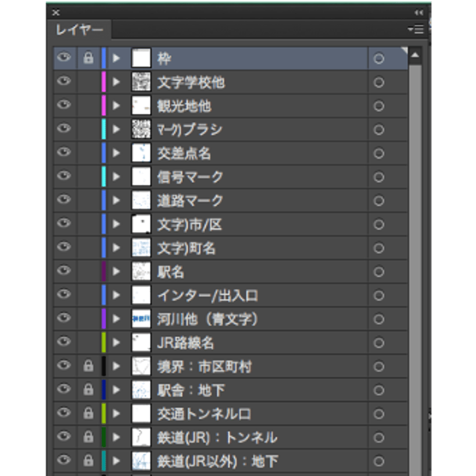Click the ﾏｰｸ)ブラシ layer thumbnail
This screenshot has height=476, width=476.
[141, 129]
